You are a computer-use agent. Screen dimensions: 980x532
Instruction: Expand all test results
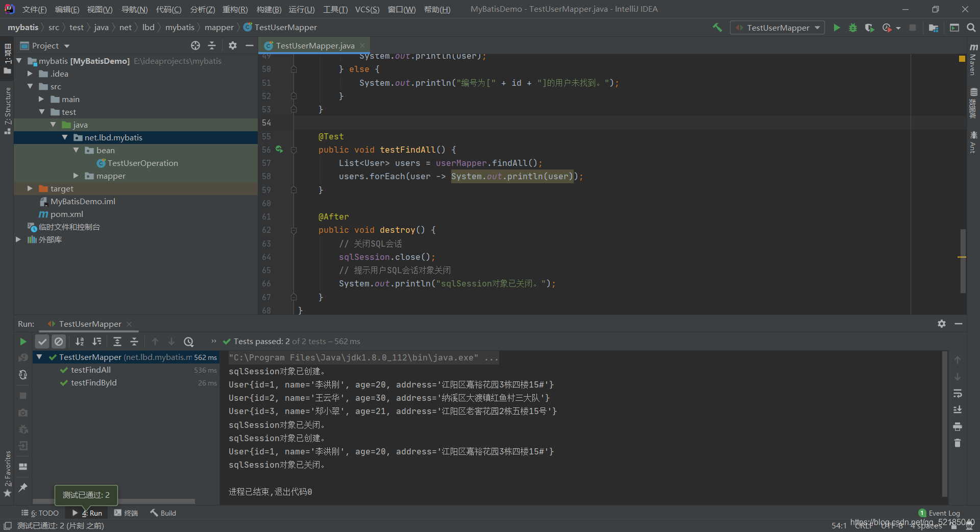[117, 342]
